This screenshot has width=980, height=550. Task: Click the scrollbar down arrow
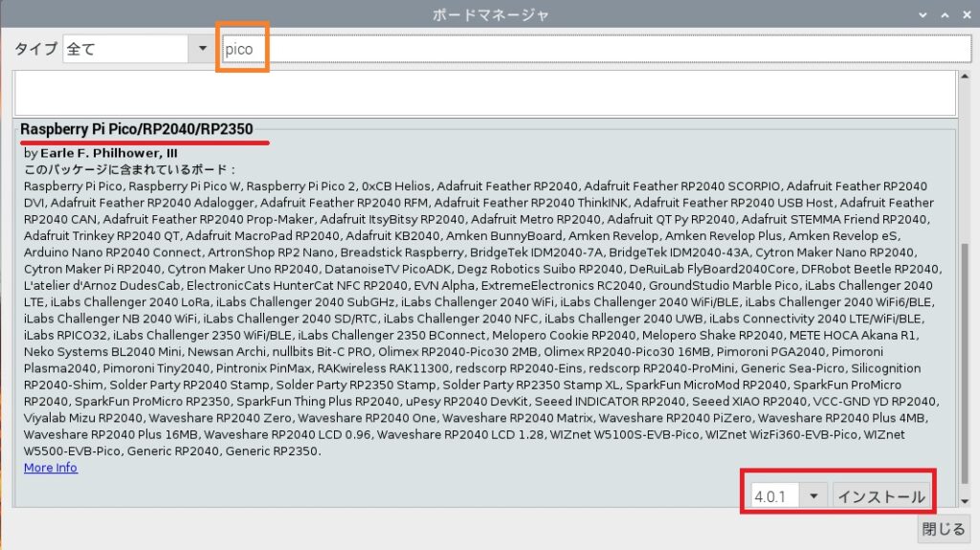[966, 501]
